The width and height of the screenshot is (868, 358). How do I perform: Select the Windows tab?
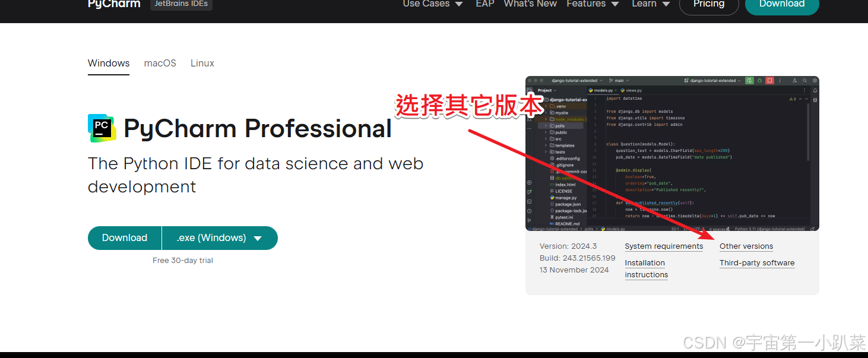coord(109,63)
